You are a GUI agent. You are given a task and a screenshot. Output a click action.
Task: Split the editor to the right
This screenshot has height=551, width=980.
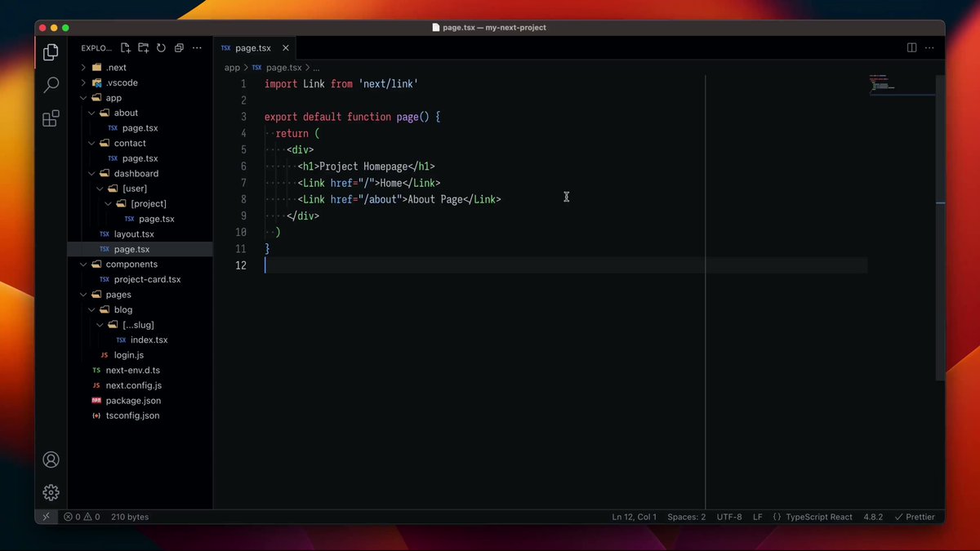(911, 48)
